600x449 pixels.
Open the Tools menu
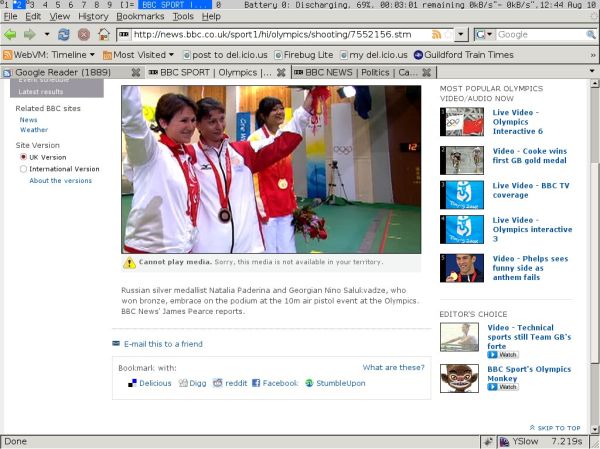(183, 16)
